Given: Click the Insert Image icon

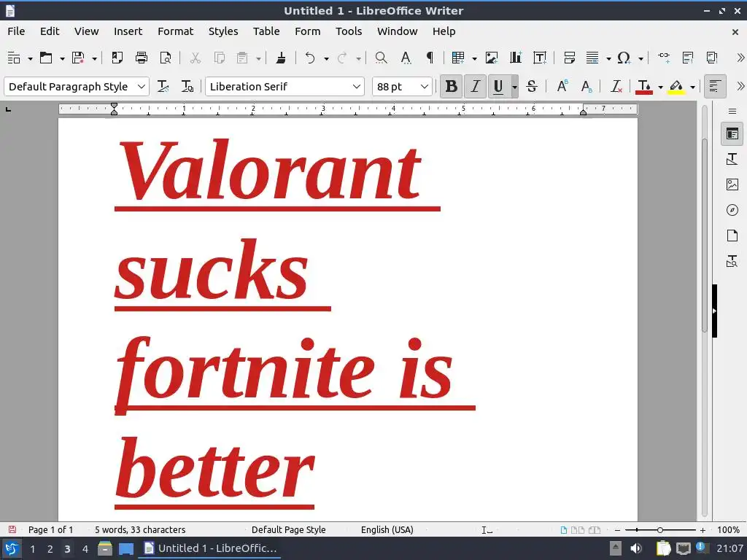Looking at the screenshot, I should (x=491, y=58).
